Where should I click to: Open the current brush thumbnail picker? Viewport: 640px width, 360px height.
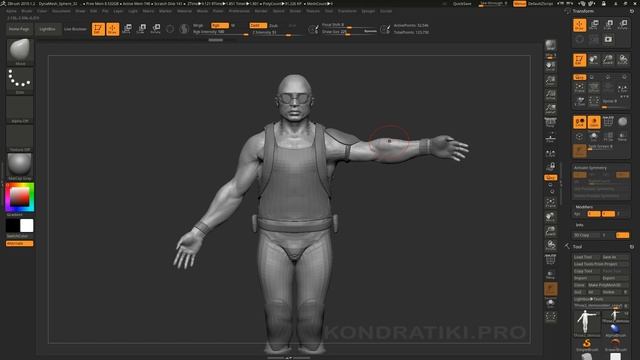pos(20,52)
